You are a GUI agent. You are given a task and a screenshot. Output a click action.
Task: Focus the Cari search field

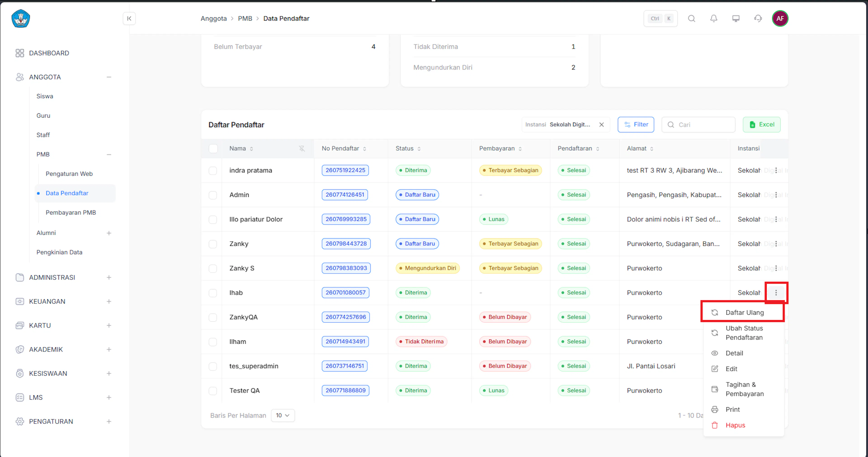pyautogui.click(x=698, y=125)
